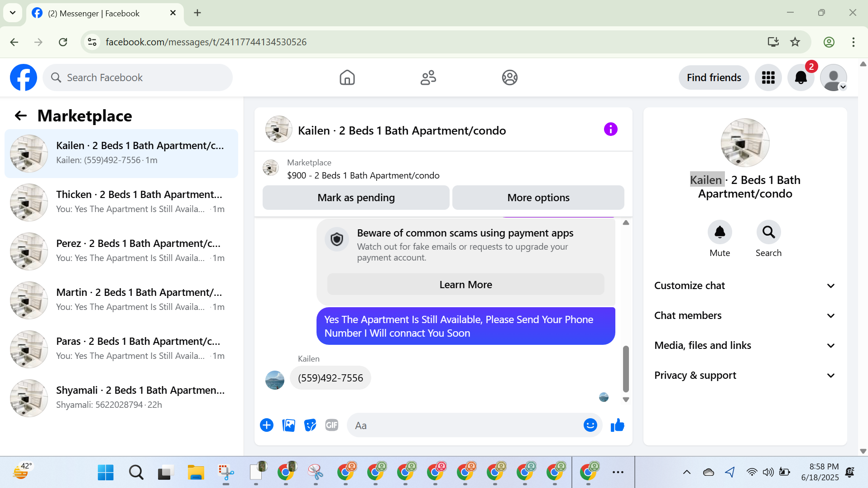
Task: Open the Friends icon in top navigation
Action: 428,77
